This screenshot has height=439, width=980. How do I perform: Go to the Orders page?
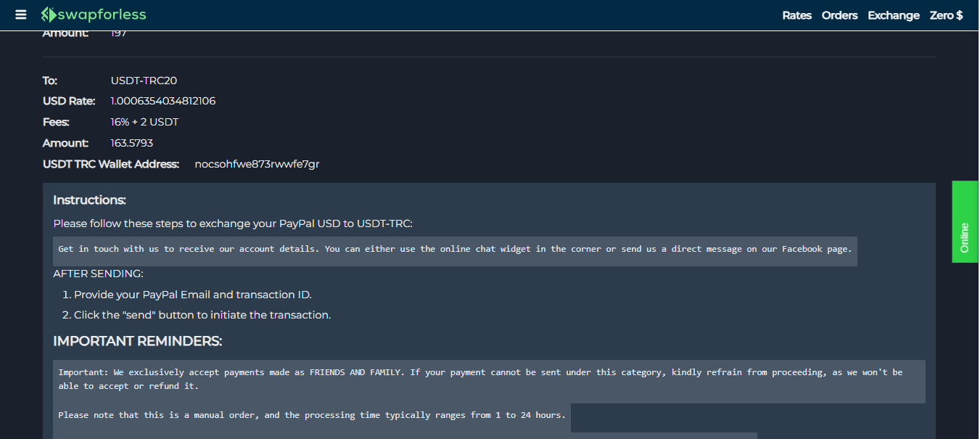coord(839,15)
